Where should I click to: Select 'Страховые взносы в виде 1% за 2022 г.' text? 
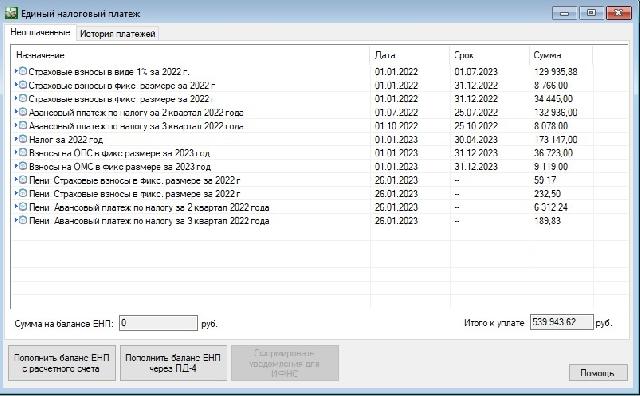tap(109, 72)
